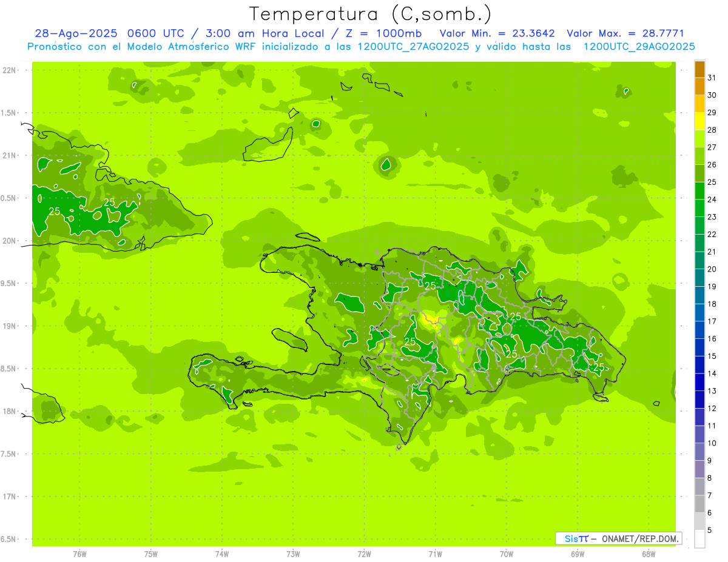The height and width of the screenshot is (562, 728).
Task: Select the date text '28-Ago-2025'
Action: pos(76,34)
